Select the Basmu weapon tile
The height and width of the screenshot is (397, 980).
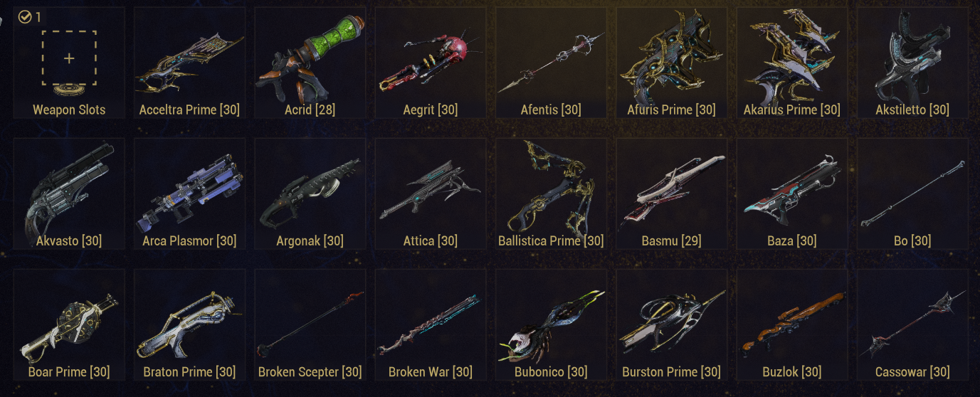click(672, 194)
